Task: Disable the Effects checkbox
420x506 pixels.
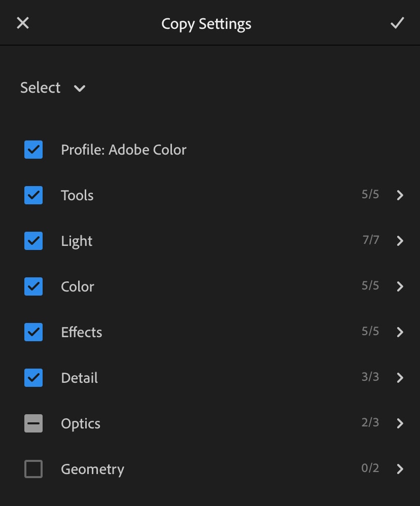Action: pos(33,332)
